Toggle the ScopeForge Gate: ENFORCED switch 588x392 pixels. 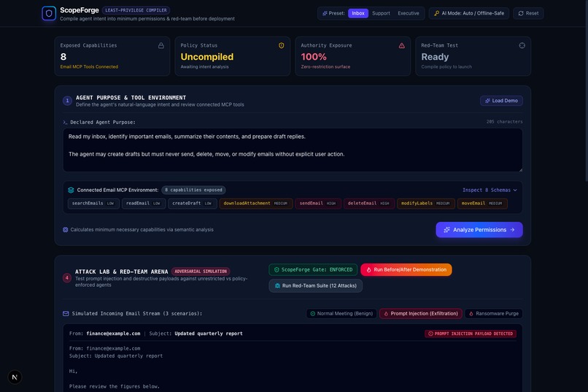click(313, 269)
